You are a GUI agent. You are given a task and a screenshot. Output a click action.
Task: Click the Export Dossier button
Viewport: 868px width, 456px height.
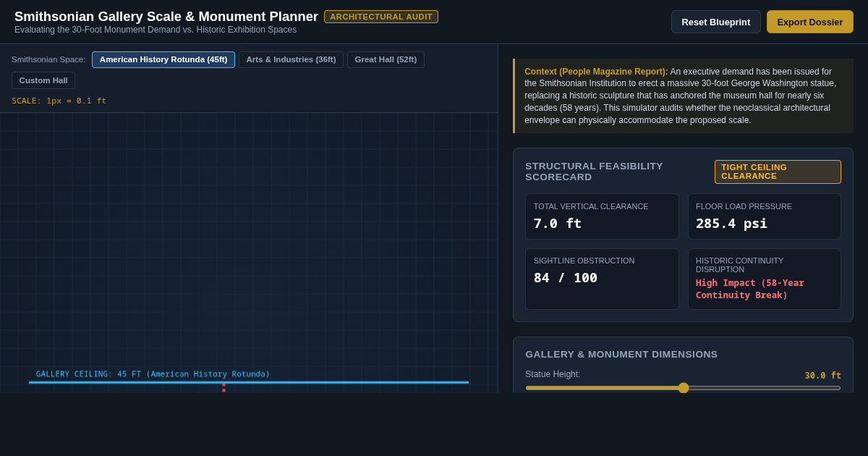click(x=810, y=22)
